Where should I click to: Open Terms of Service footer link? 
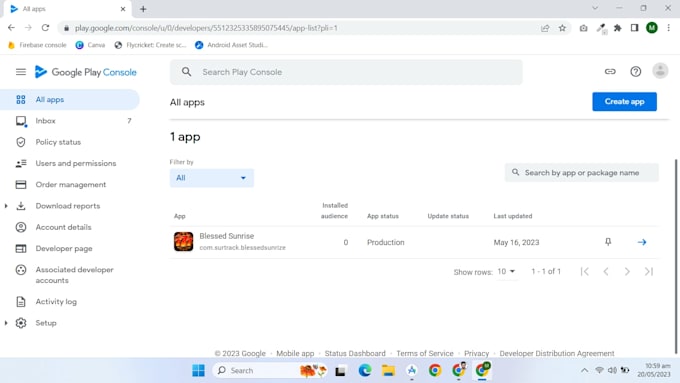(x=425, y=354)
